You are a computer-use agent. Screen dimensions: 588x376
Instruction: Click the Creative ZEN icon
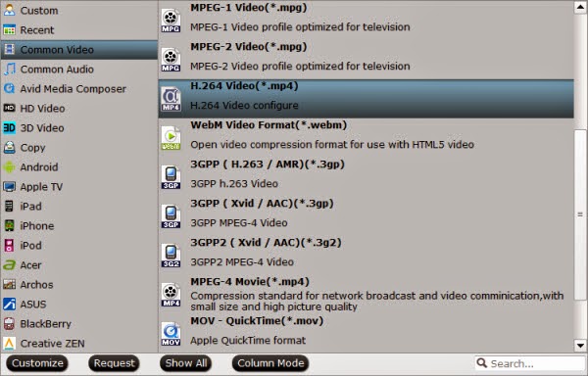(x=10, y=343)
